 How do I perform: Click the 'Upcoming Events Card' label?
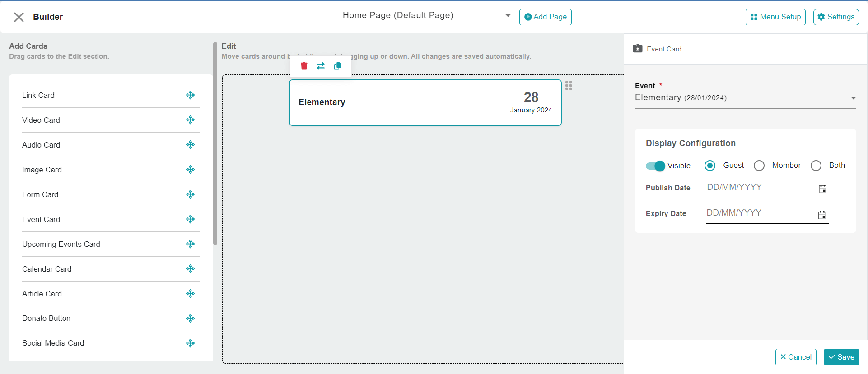[x=61, y=244]
